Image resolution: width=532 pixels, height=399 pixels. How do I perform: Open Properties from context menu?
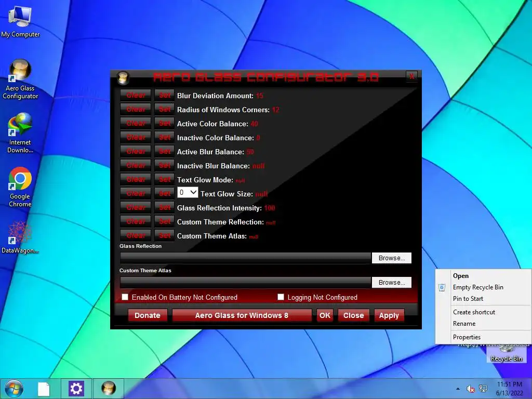(484, 337)
